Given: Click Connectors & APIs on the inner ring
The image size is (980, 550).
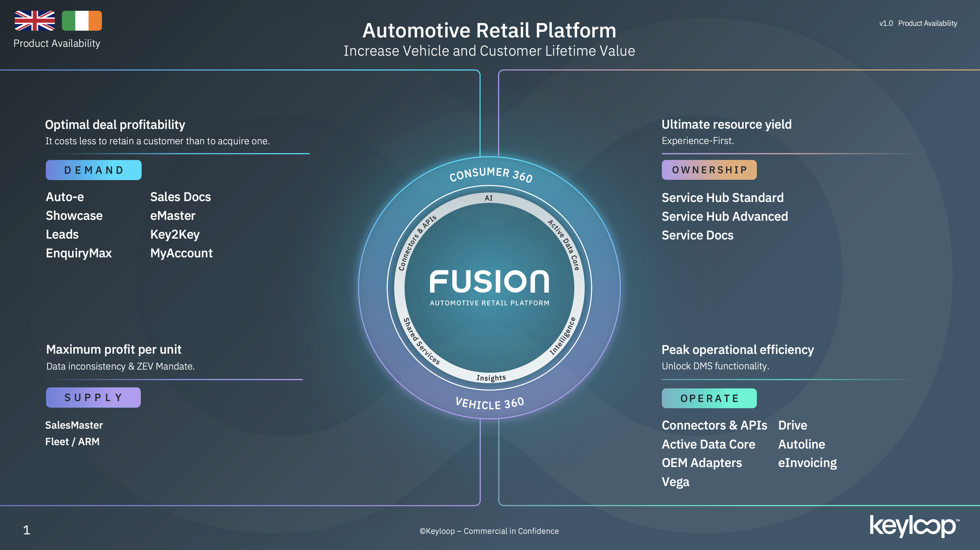Looking at the screenshot, I should [417, 242].
